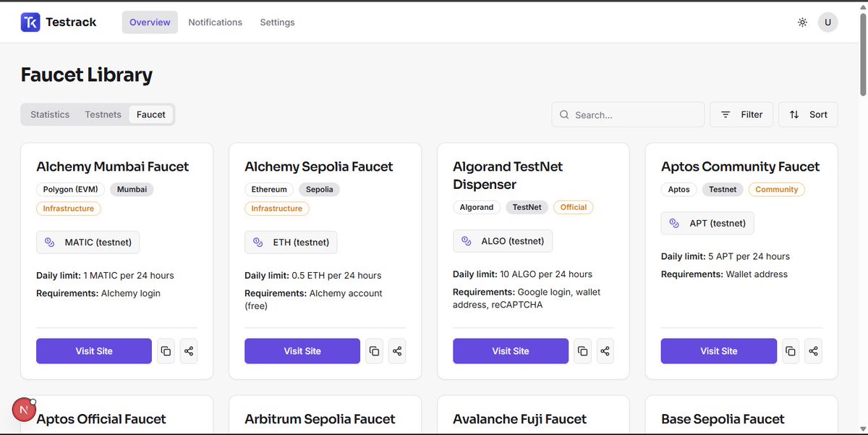868x435 pixels.
Task: Click the Aptos tag
Action: pos(679,190)
